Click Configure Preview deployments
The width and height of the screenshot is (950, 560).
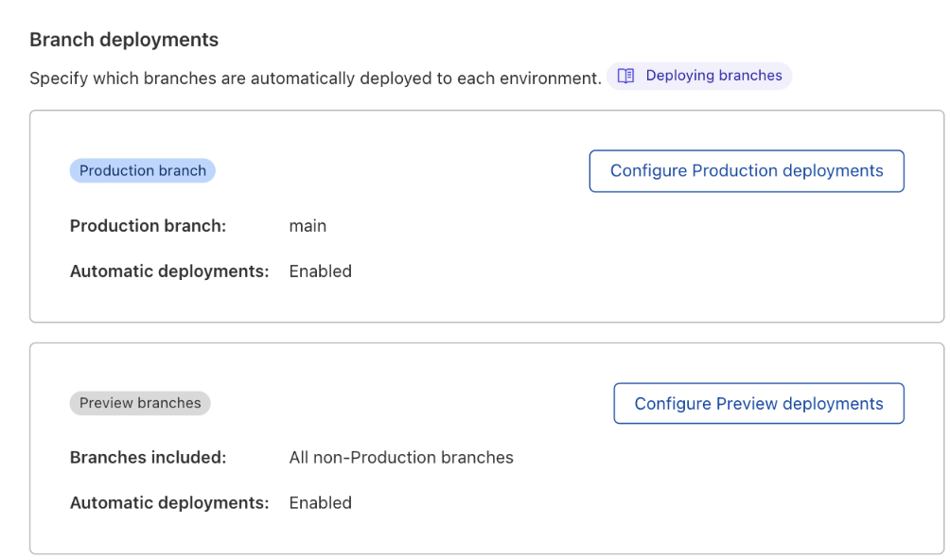tap(758, 403)
